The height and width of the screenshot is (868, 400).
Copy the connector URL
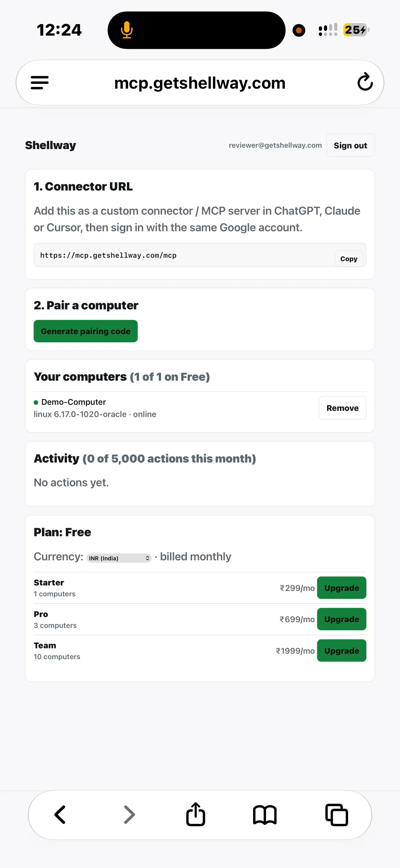pyautogui.click(x=349, y=259)
